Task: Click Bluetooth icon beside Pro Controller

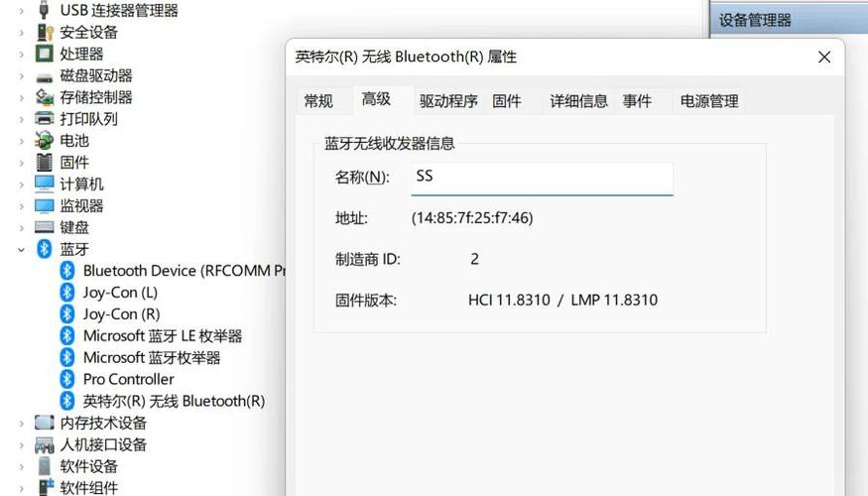Action: (x=67, y=379)
